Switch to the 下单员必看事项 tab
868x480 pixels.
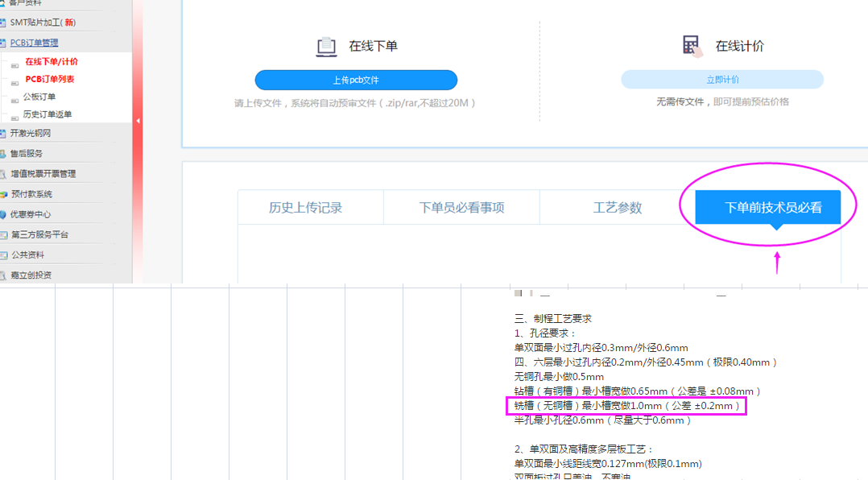click(461, 208)
